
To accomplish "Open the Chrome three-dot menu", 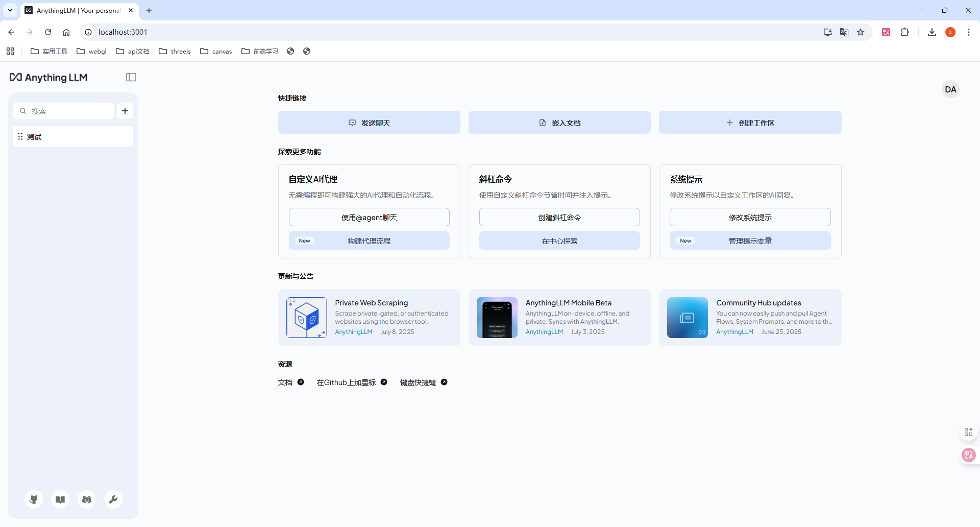I will [968, 32].
